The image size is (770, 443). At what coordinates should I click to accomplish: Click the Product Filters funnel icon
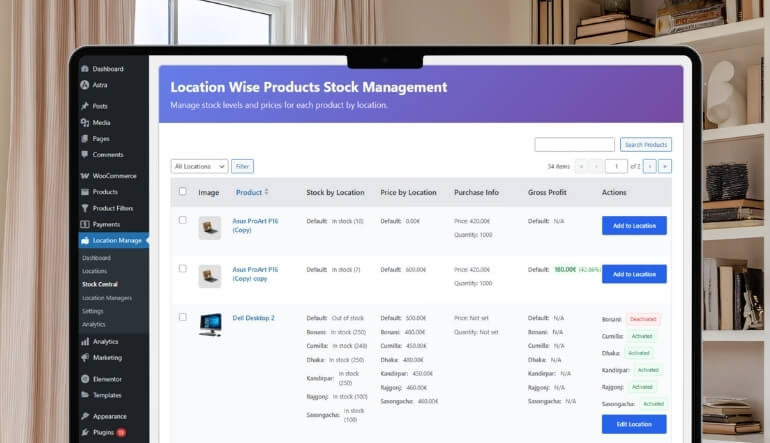(85, 208)
